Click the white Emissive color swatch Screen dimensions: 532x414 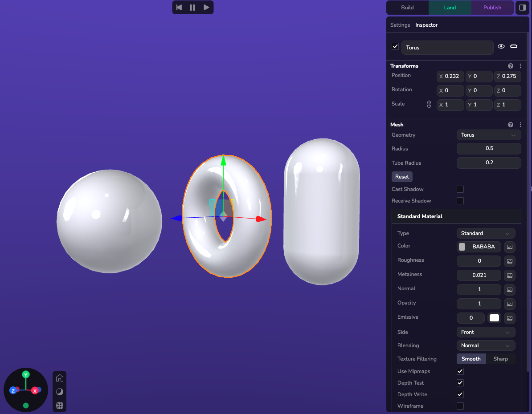coord(494,318)
